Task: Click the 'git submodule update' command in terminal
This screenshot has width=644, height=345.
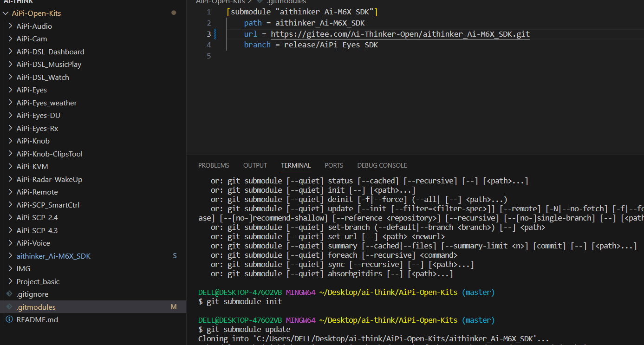Action: pyautogui.click(x=248, y=330)
